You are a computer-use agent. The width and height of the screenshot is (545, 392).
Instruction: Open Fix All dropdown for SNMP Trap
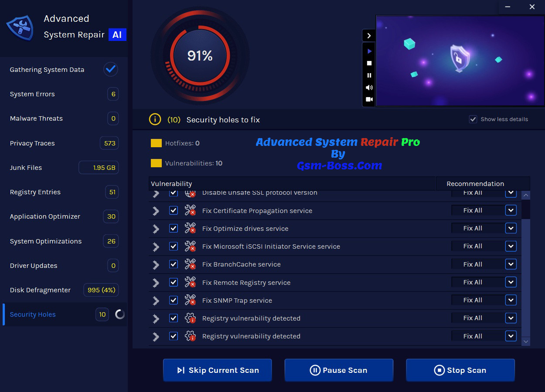point(511,300)
